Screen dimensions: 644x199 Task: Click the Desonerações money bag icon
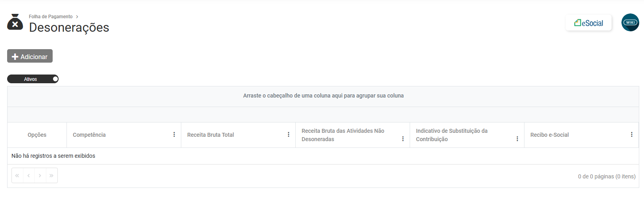pos(15,22)
